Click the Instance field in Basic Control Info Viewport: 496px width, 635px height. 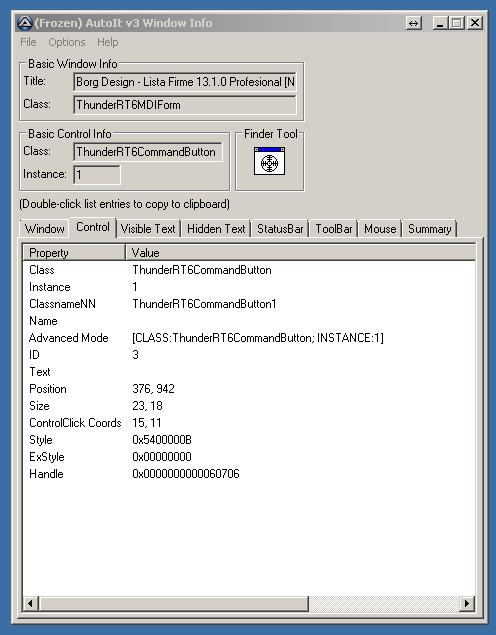click(x=97, y=175)
